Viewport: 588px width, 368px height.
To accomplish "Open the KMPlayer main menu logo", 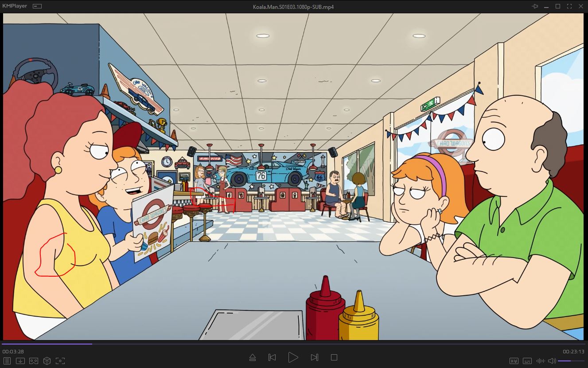I will click(15, 6).
